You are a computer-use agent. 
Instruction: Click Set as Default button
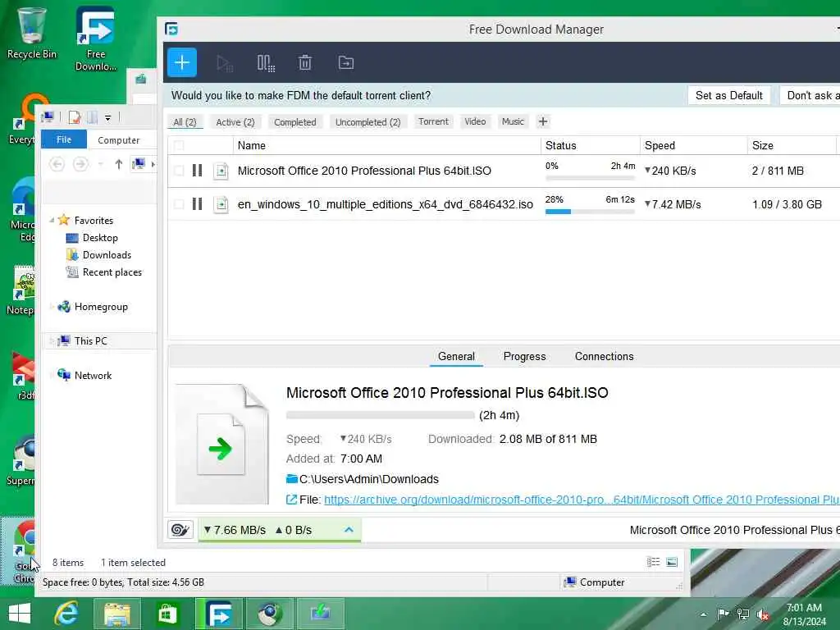(729, 95)
